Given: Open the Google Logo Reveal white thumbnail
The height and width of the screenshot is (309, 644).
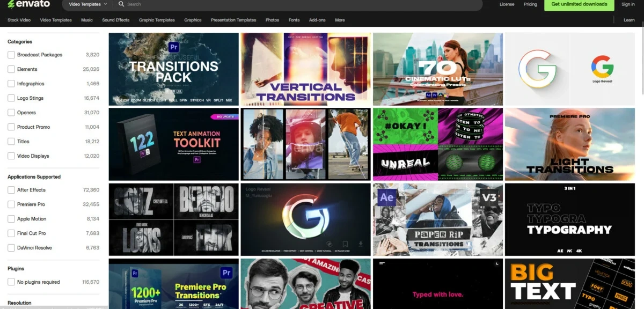Looking at the screenshot, I should [x=570, y=69].
